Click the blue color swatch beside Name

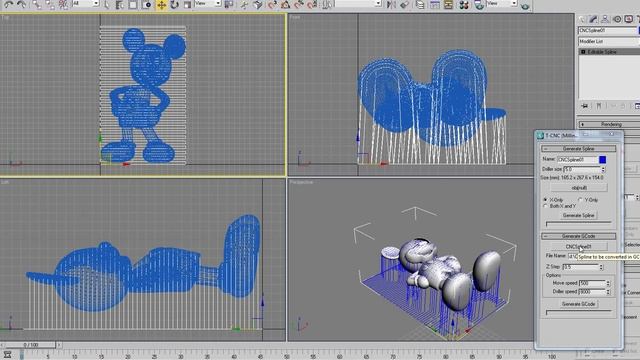click(x=602, y=160)
